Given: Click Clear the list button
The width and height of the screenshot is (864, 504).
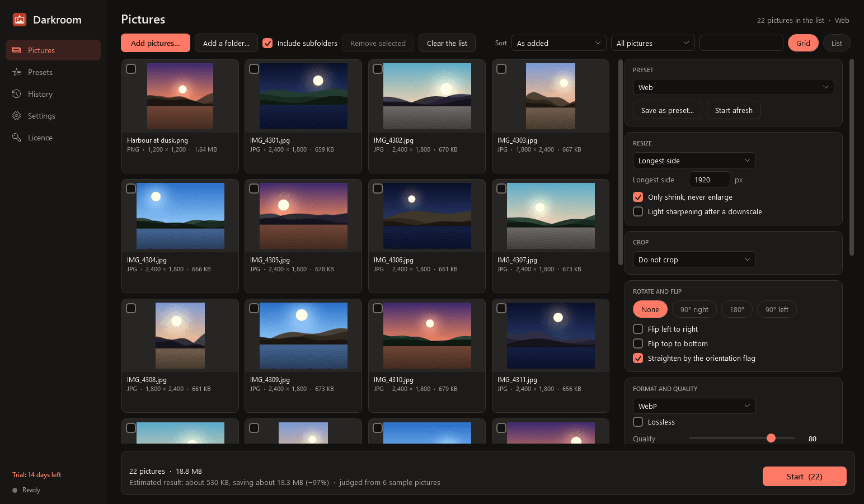Looking at the screenshot, I should 447,43.
